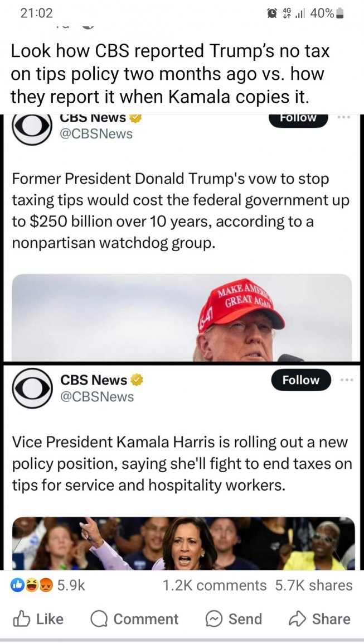Open the three-dot menu on the Trump tweet
Viewport: 364px width, 643px height.
(x=347, y=118)
